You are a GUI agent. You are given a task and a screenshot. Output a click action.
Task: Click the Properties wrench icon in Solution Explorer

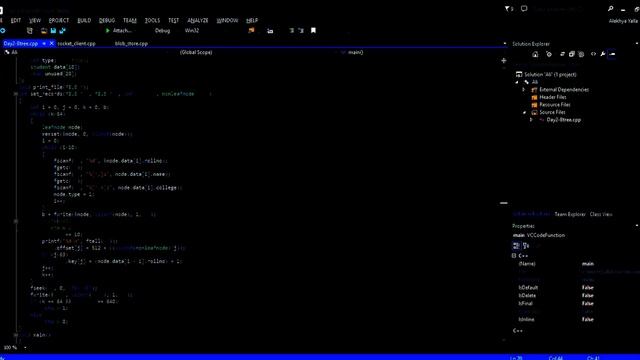click(x=602, y=54)
